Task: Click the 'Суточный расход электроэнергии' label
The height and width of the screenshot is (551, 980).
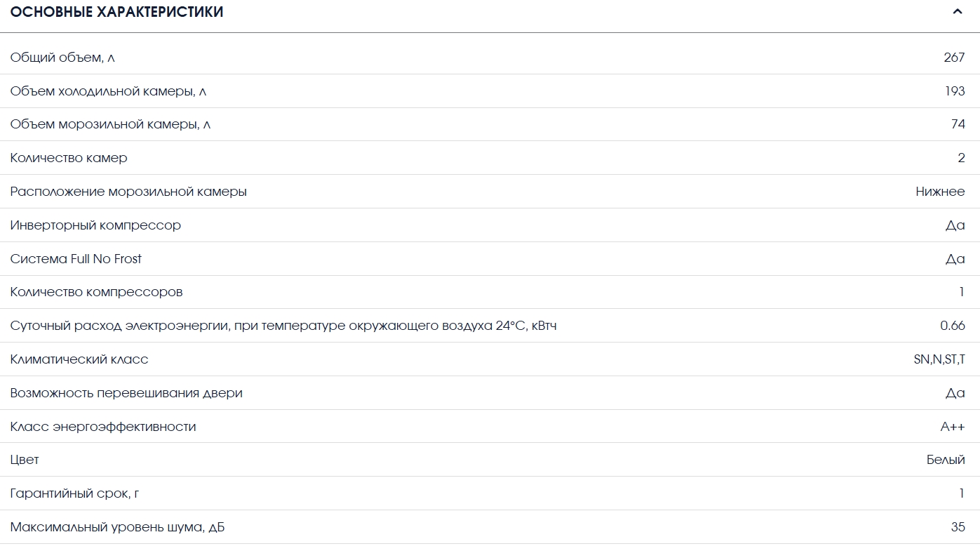Action: pyautogui.click(x=283, y=326)
